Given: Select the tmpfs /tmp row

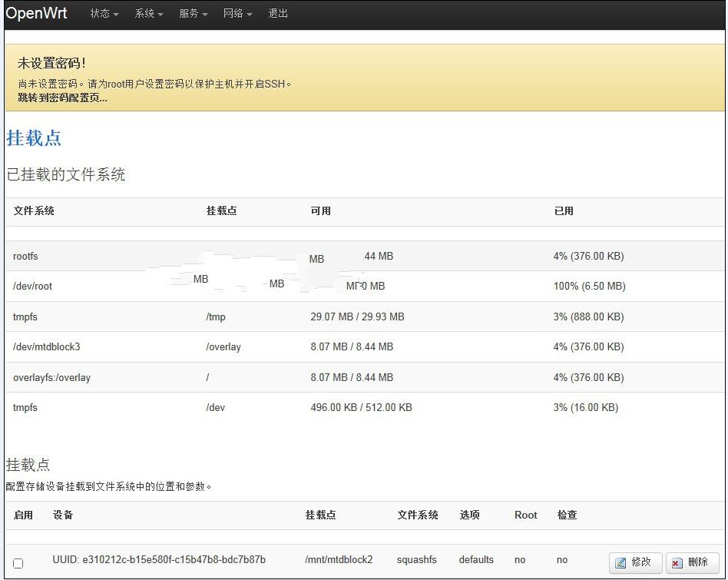Looking at the screenshot, I should point(25,317).
